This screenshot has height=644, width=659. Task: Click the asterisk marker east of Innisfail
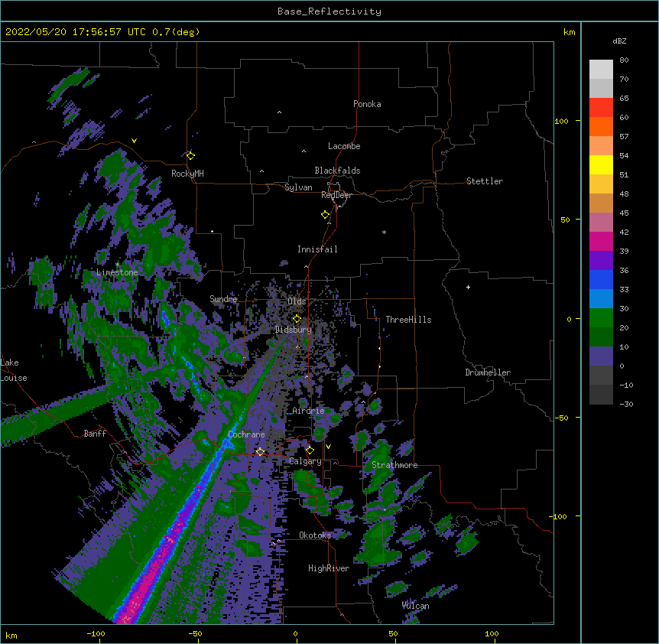tap(384, 232)
